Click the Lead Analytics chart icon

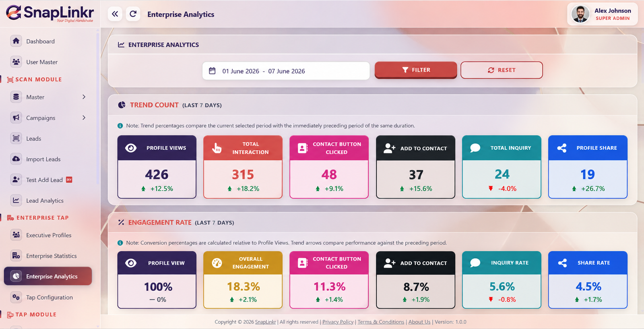[16, 200]
